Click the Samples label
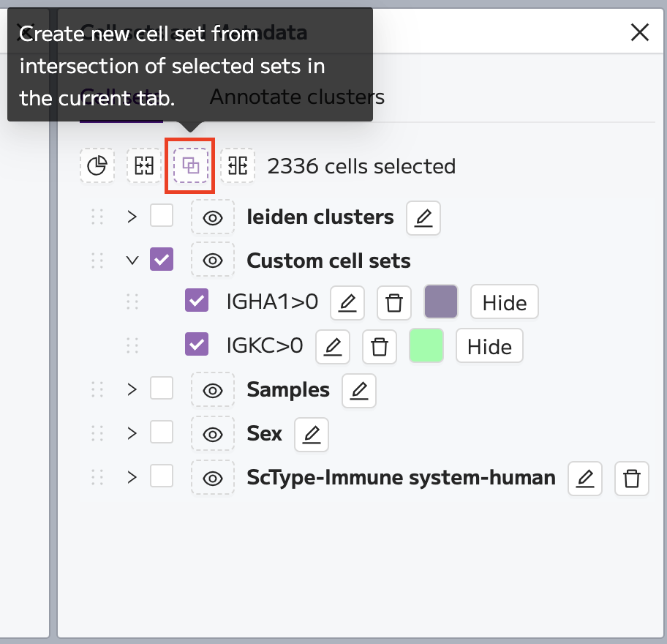667x644 pixels. click(x=288, y=390)
